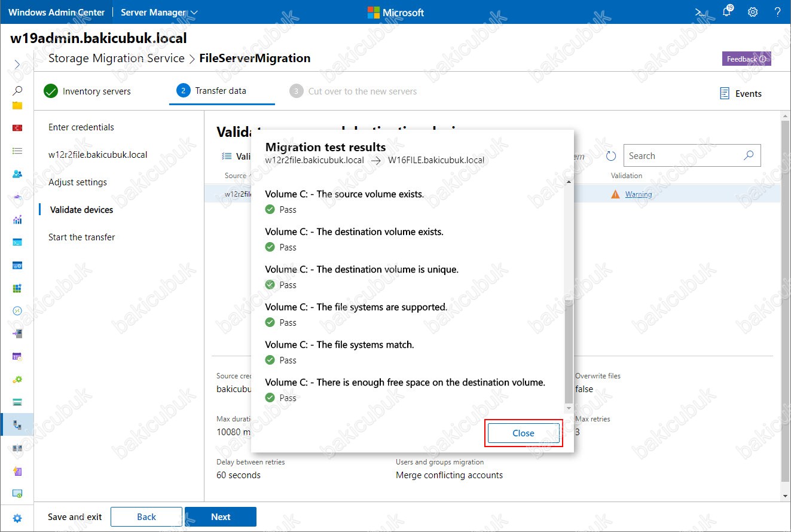Select Cut over to the new servers step
Screen dimensions: 791x532
pos(353,91)
